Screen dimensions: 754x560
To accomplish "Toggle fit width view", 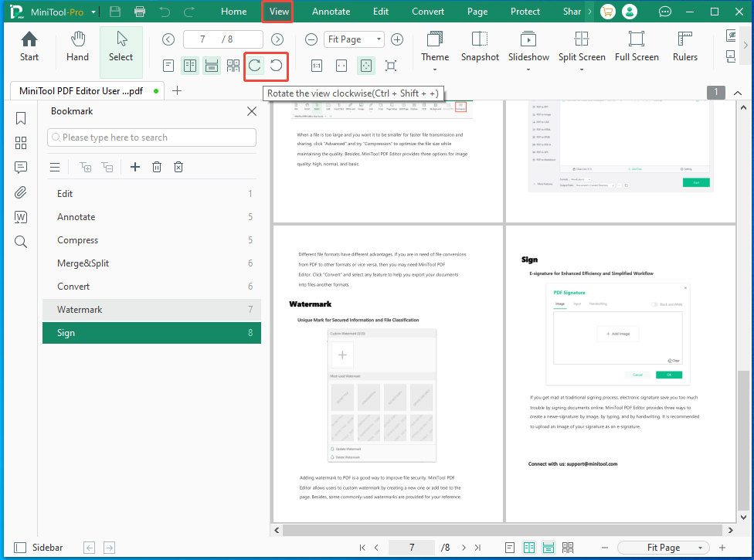I will (x=341, y=66).
